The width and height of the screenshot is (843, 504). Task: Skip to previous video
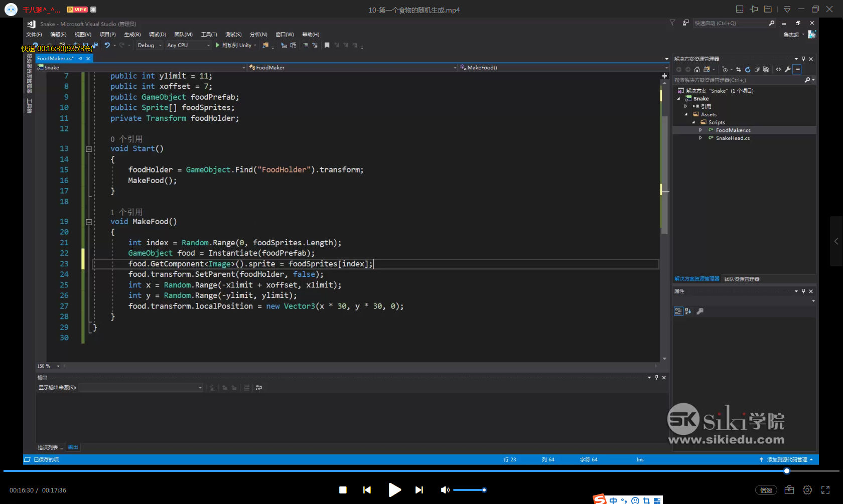coord(367,490)
